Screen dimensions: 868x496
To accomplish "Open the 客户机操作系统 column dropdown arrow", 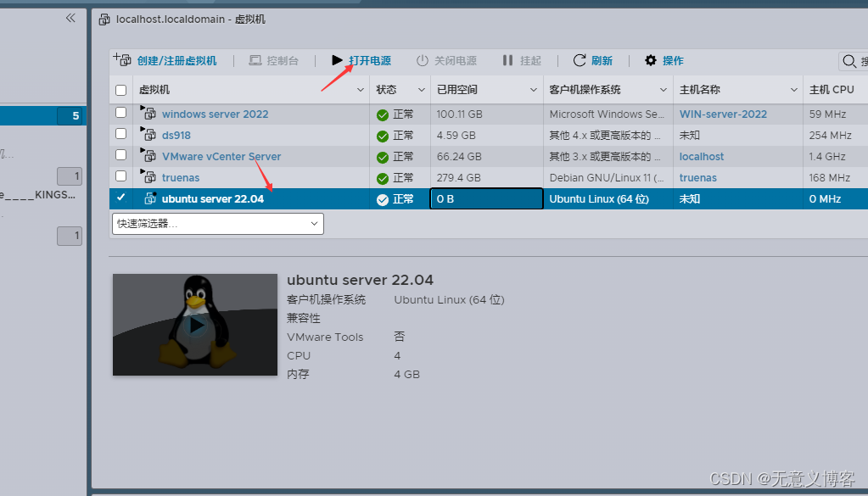I will point(664,90).
